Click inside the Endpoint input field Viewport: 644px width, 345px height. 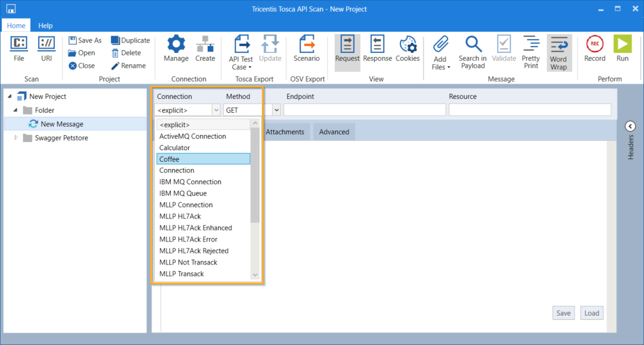click(x=364, y=110)
